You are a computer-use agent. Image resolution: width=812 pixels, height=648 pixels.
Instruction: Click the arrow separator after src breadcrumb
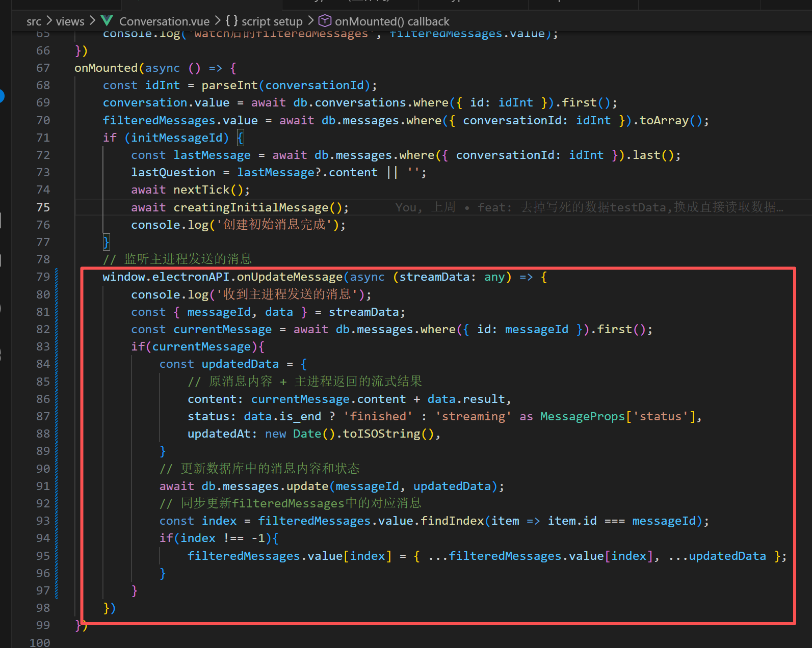click(49, 21)
